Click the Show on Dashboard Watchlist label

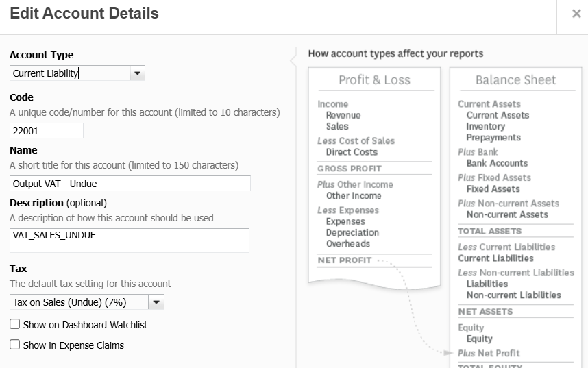click(x=85, y=325)
